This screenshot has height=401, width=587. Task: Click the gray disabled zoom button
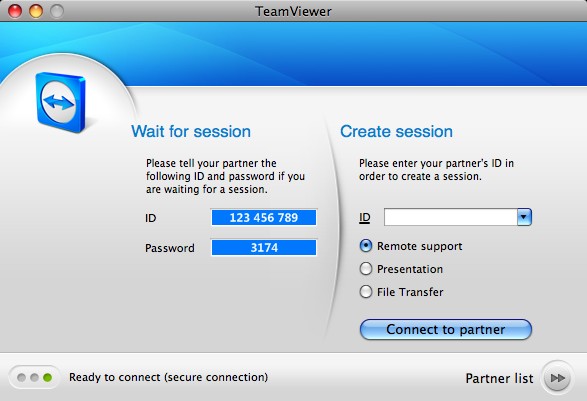57,11
